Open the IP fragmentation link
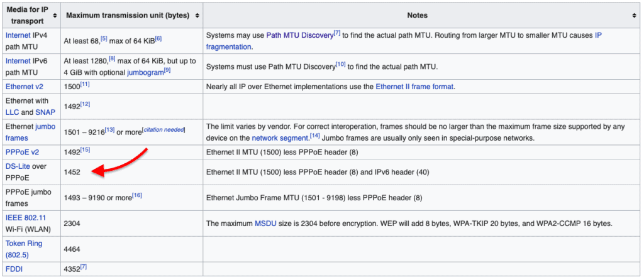644x280 pixels. [228, 46]
